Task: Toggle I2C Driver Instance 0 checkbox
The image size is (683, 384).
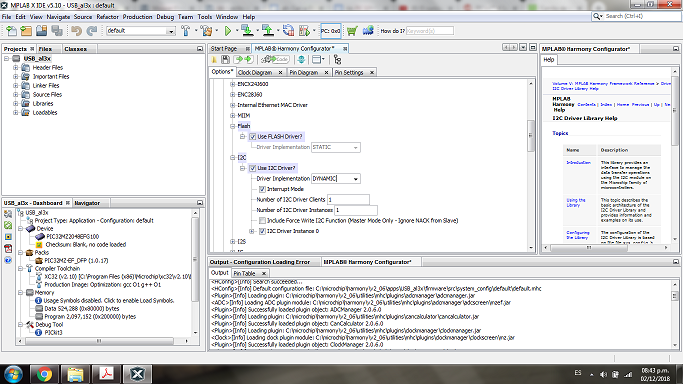Action: click(x=262, y=231)
